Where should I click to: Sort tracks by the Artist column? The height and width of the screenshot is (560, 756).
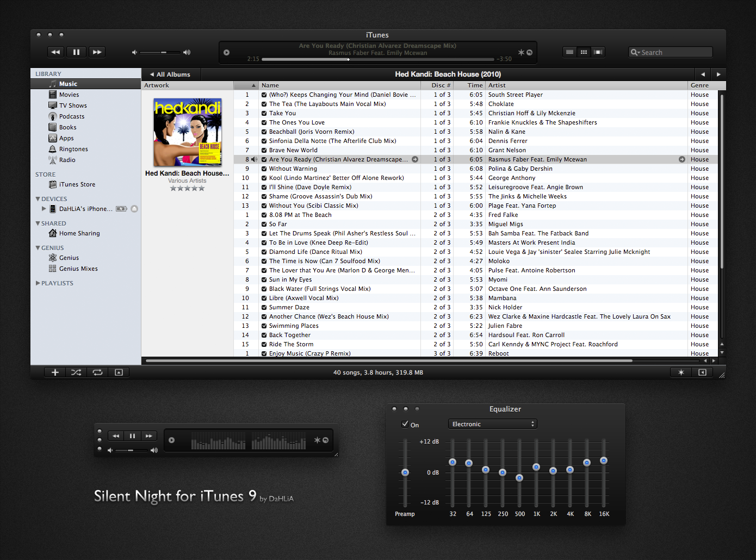click(497, 85)
